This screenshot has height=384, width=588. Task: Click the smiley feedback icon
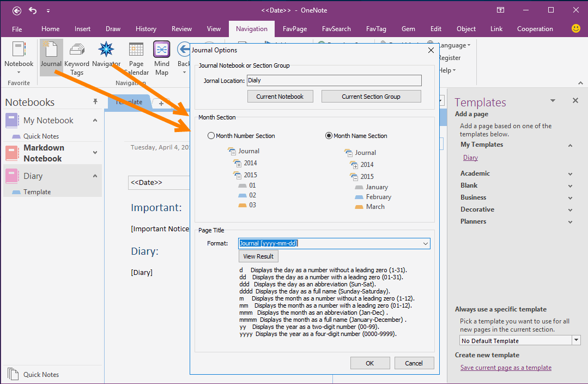[575, 28]
